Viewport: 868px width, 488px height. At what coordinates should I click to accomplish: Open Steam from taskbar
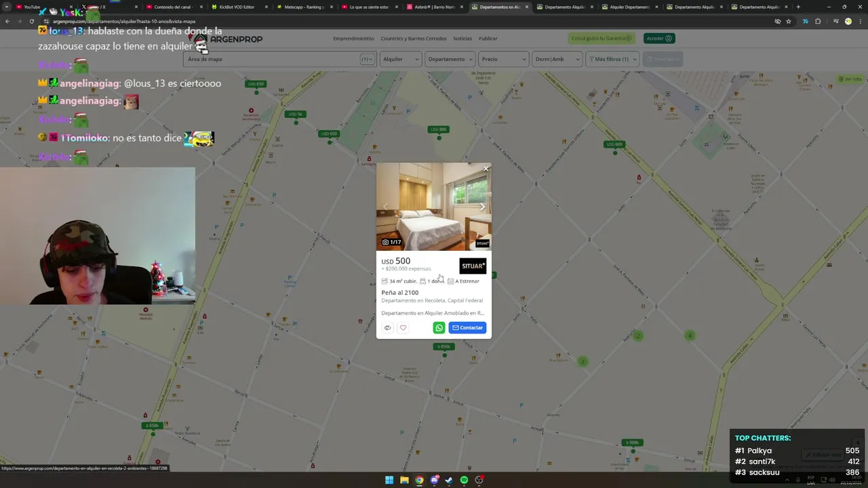tap(449, 480)
